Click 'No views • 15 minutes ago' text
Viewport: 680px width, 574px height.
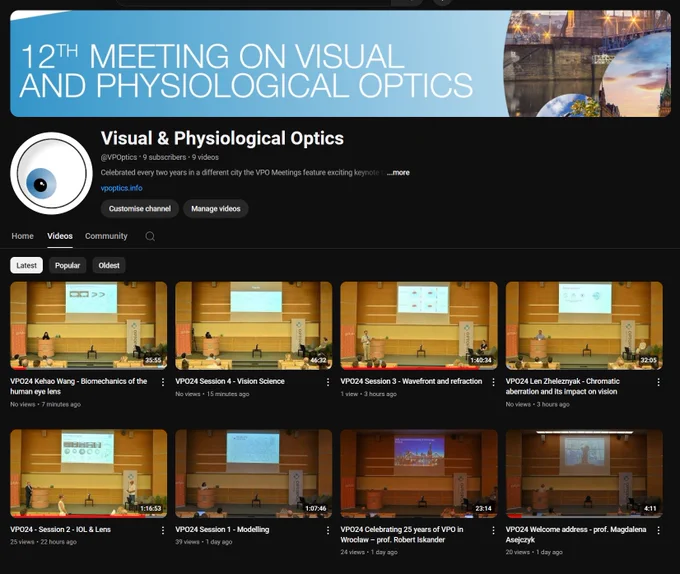[x=212, y=394]
